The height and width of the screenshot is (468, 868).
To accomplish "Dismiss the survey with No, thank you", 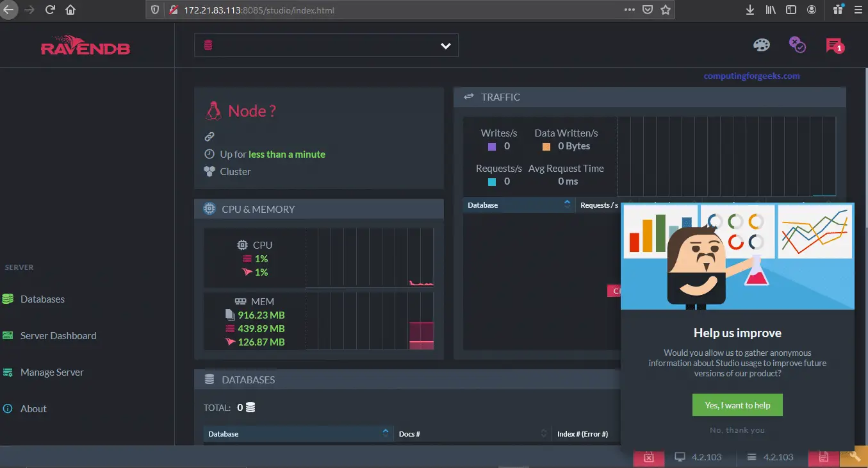I will click(737, 430).
